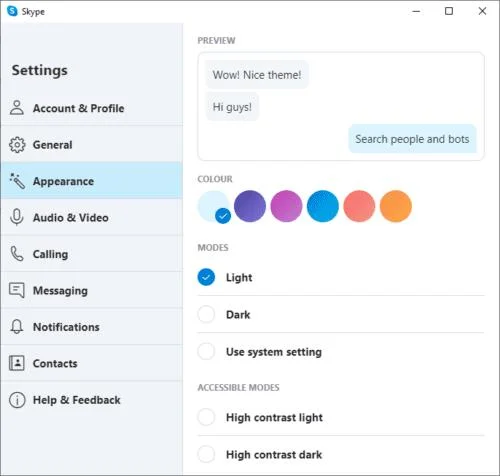This screenshot has height=476, width=500.
Task: Pick the orange colour swatch
Action: pos(396,206)
